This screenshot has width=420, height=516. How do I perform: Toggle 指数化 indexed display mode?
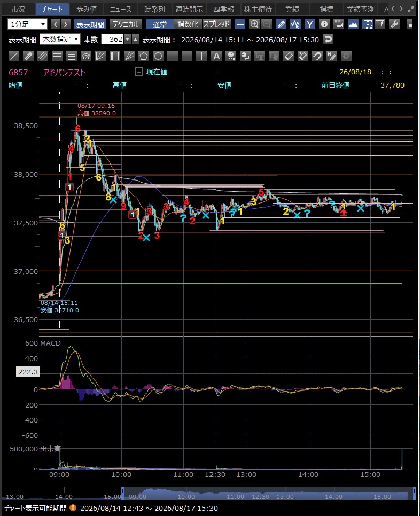(188, 25)
